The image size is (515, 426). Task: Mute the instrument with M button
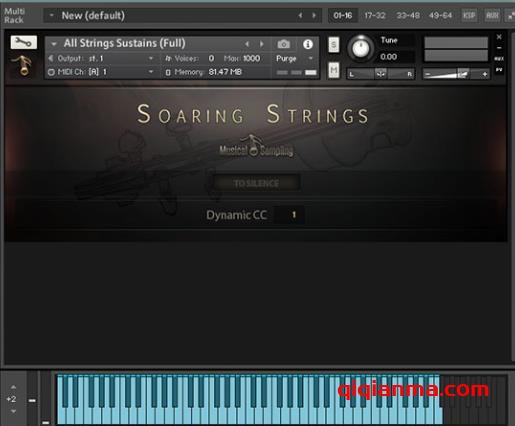pos(334,70)
